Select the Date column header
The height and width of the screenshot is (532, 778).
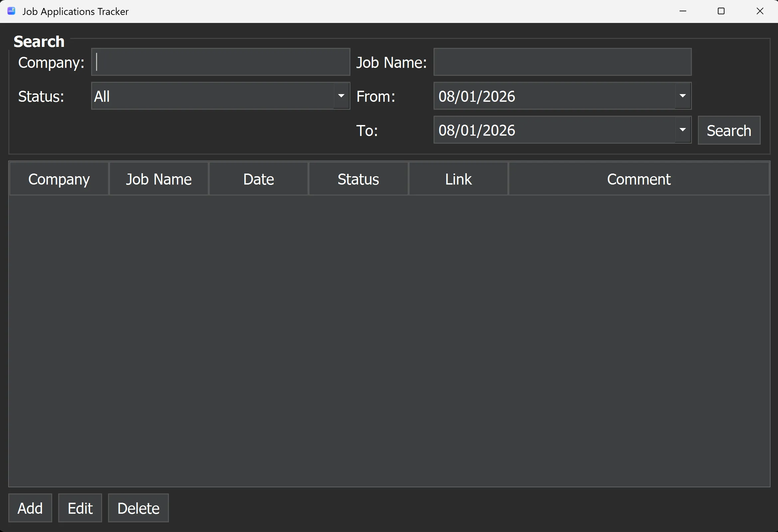click(x=258, y=179)
